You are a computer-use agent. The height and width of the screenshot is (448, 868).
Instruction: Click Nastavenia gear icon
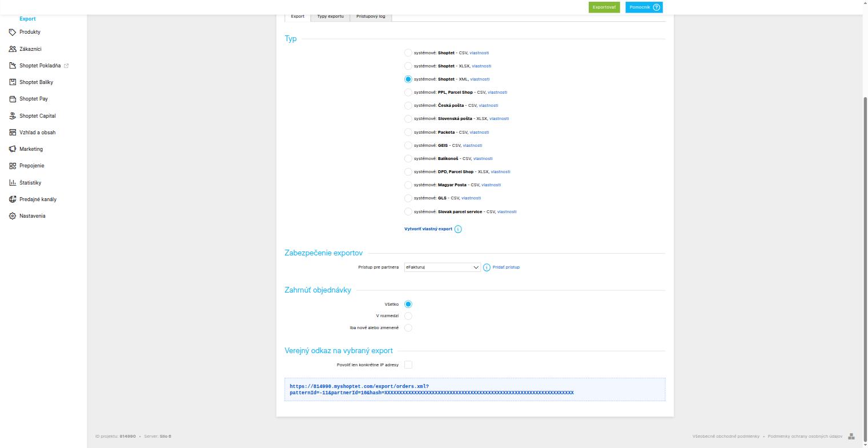(13, 216)
